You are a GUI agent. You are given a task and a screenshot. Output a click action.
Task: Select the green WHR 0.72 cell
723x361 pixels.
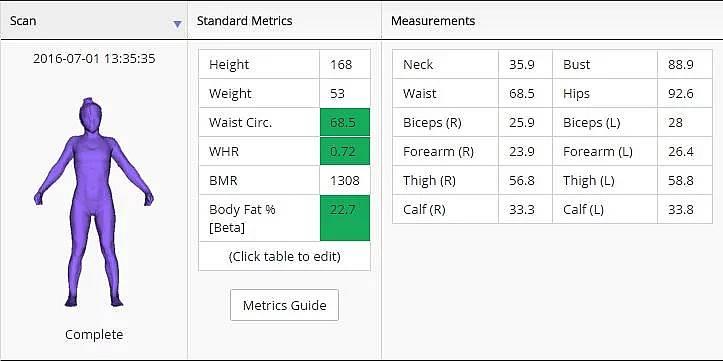click(x=345, y=151)
